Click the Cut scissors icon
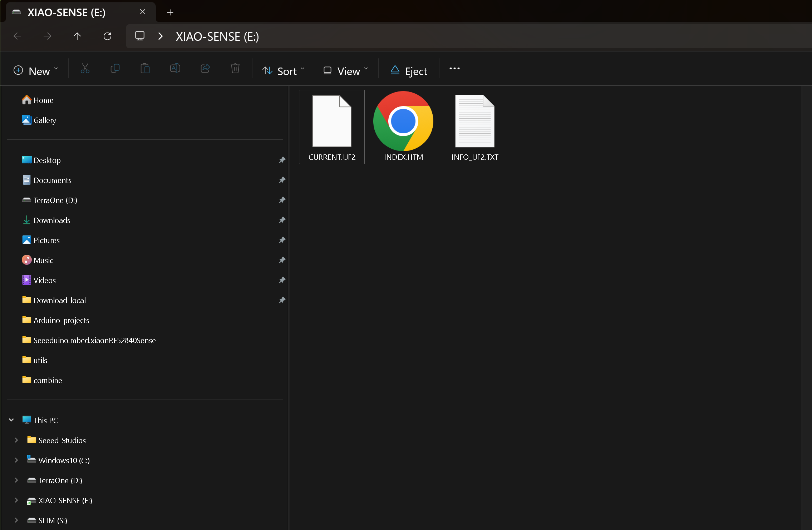The height and width of the screenshot is (530, 812). tap(85, 69)
